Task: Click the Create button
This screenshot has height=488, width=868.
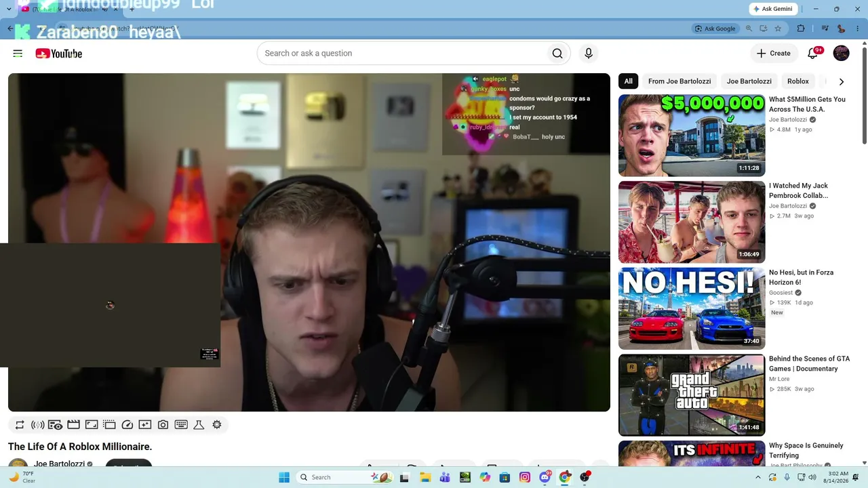Action: [774, 54]
